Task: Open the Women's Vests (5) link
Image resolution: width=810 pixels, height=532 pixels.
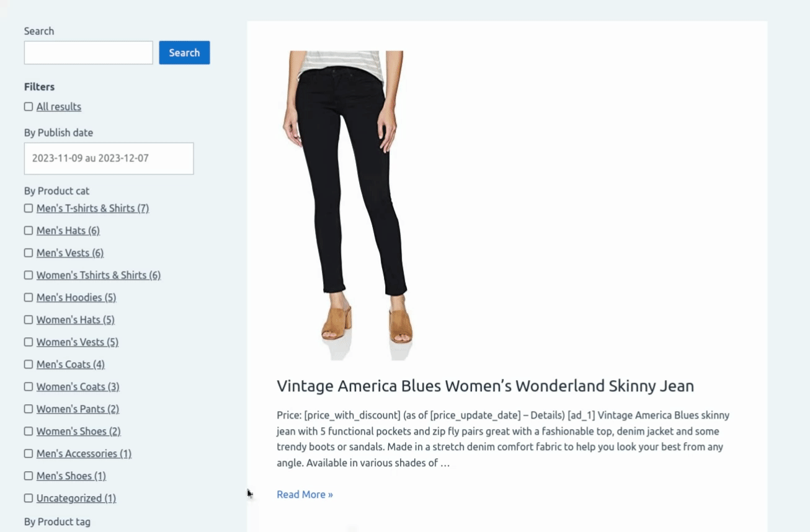Action: (78, 342)
